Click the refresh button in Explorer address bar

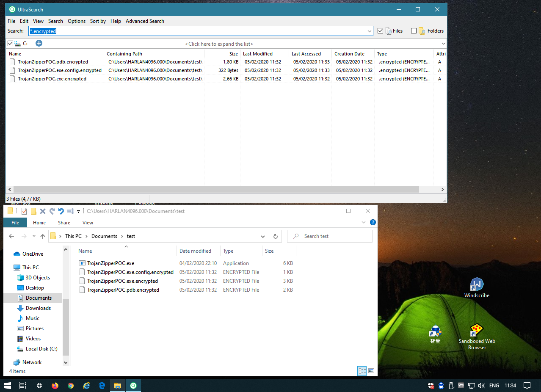[276, 236]
